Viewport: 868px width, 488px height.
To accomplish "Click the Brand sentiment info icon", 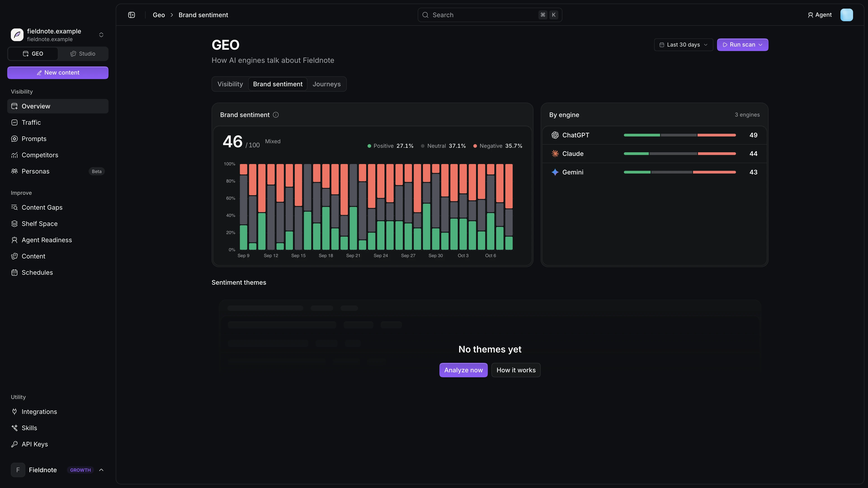I will point(276,115).
